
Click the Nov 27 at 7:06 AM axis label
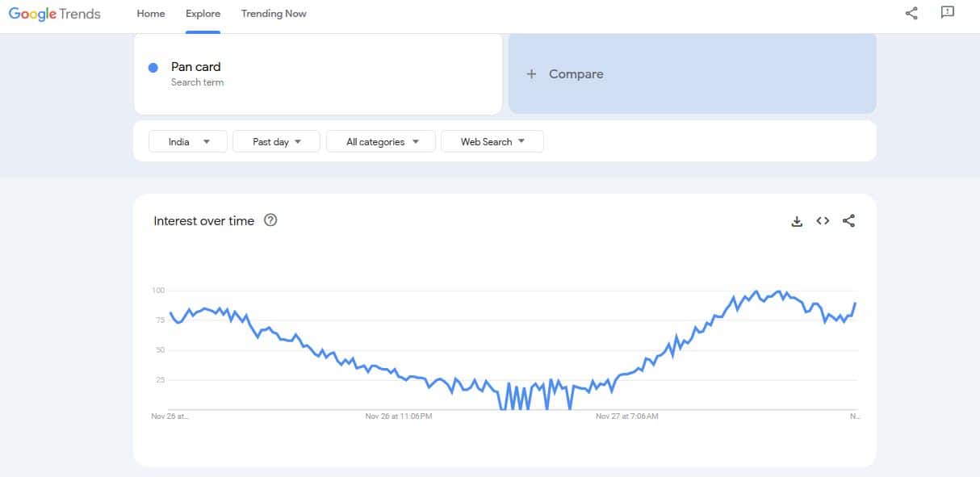[x=626, y=416]
